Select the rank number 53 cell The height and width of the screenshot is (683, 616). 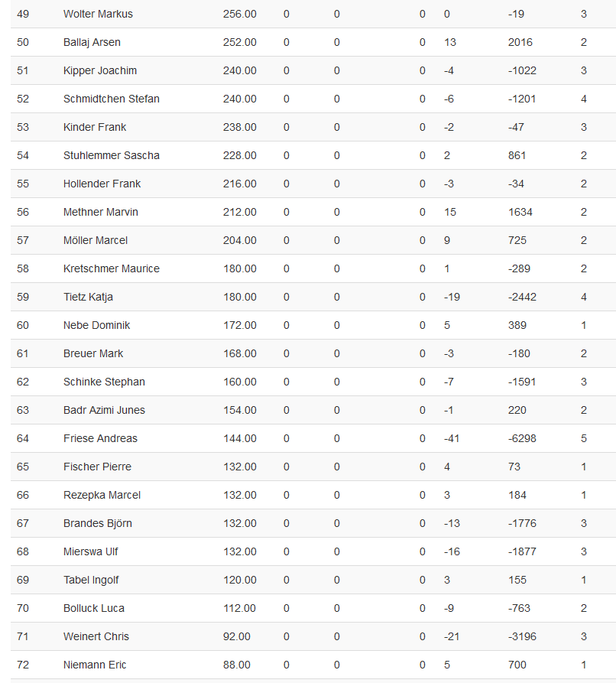pyautogui.click(x=23, y=127)
